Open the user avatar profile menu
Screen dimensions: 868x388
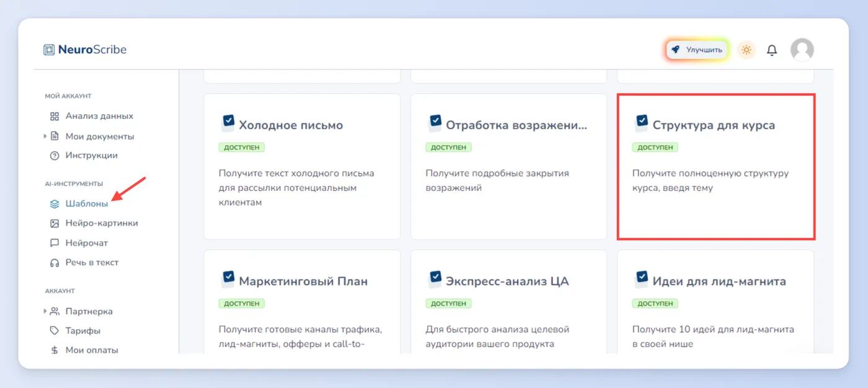tap(802, 50)
